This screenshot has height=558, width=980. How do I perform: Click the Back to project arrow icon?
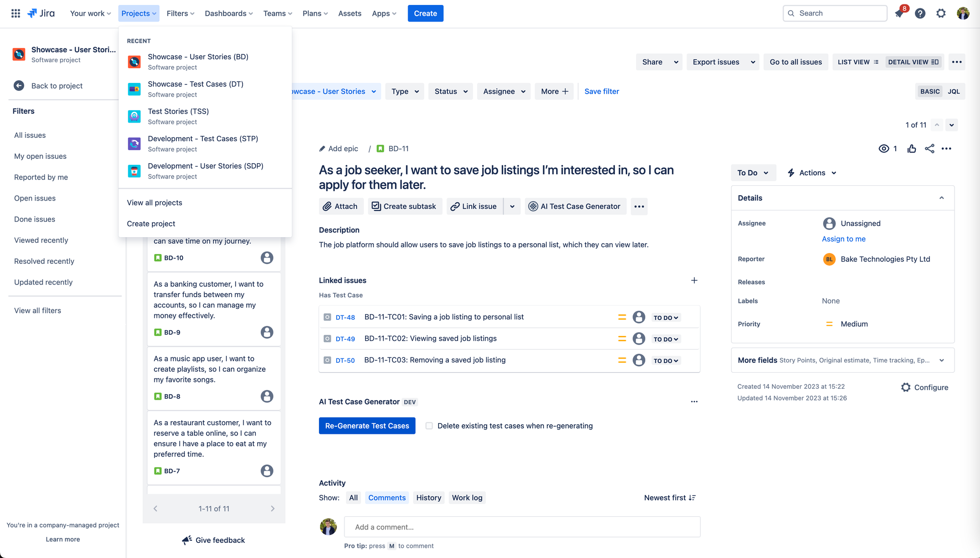(x=19, y=86)
